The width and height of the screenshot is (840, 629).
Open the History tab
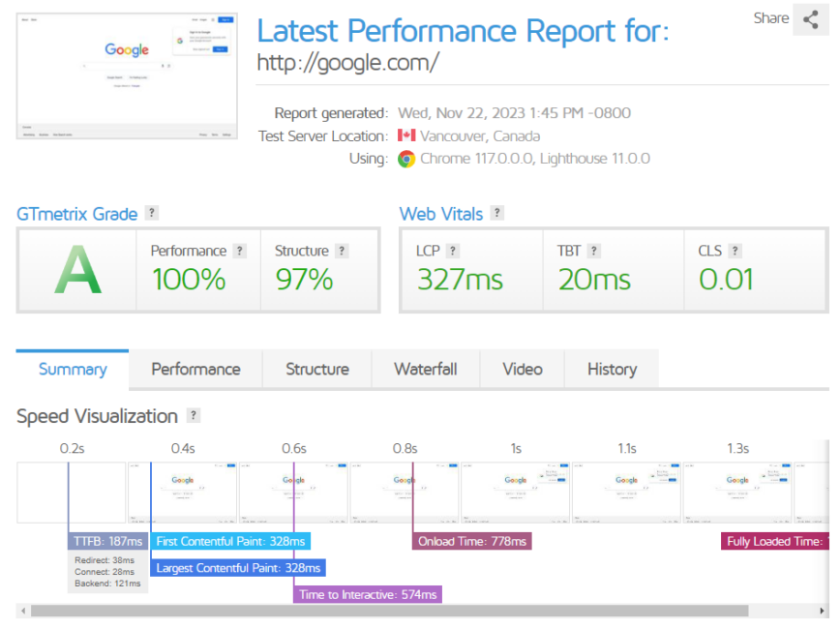point(611,369)
